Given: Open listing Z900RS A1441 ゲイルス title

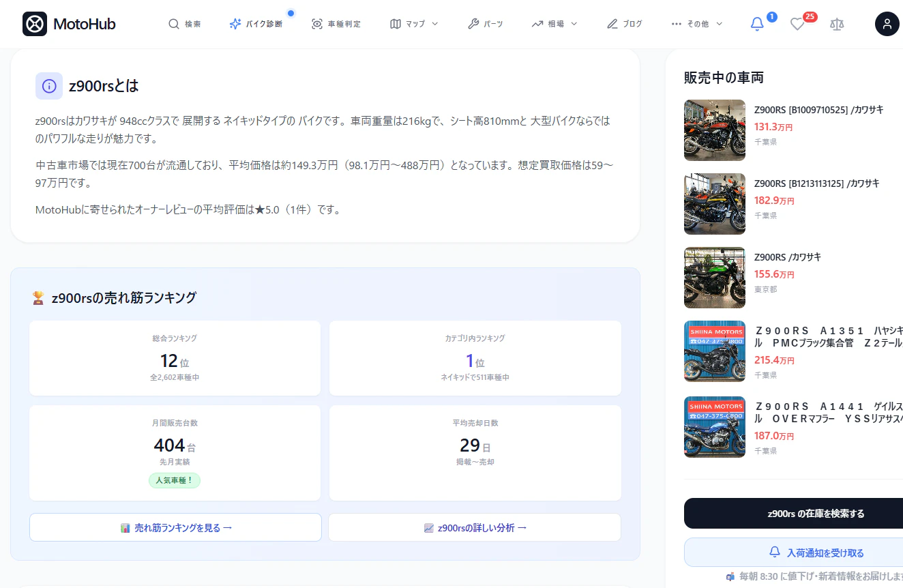Looking at the screenshot, I should coord(829,412).
